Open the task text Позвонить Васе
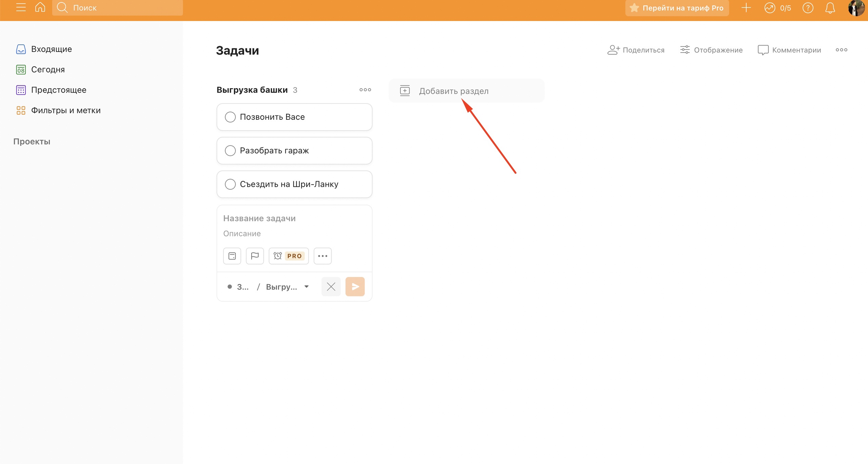 272,117
